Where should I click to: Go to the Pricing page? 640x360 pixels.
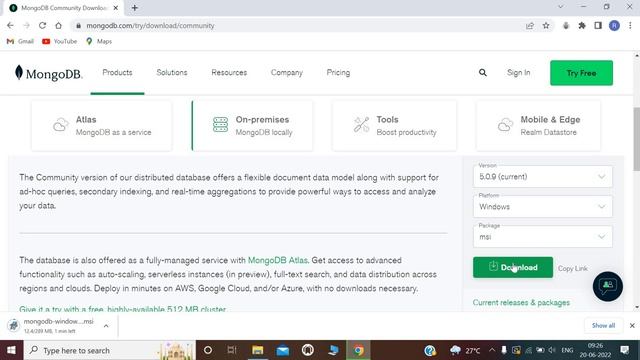tap(338, 73)
